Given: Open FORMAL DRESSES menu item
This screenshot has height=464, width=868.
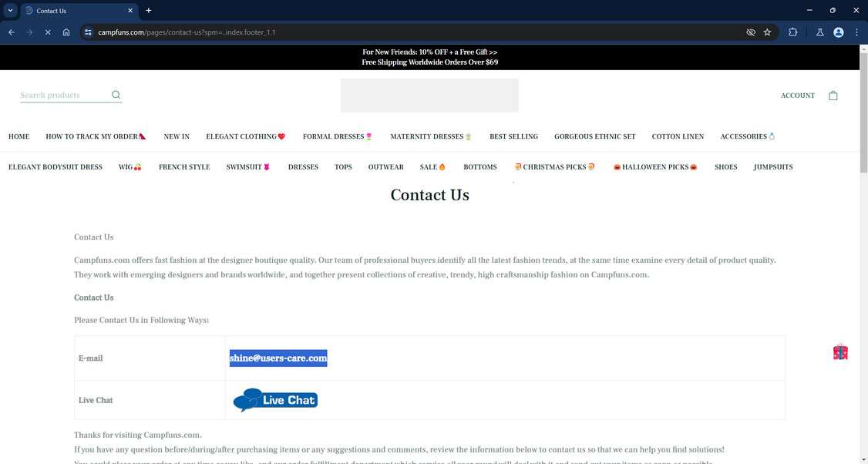Looking at the screenshot, I should pyautogui.click(x=338, y=136).
